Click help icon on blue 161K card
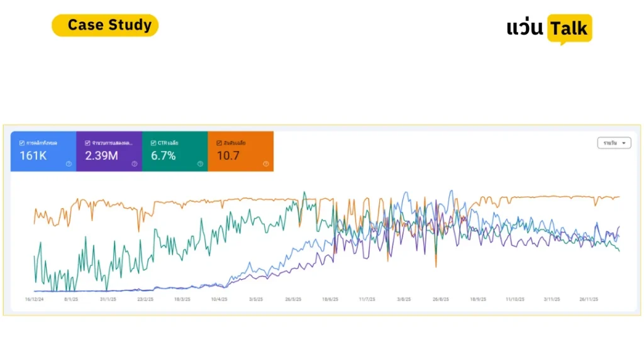 coord(69,163)
